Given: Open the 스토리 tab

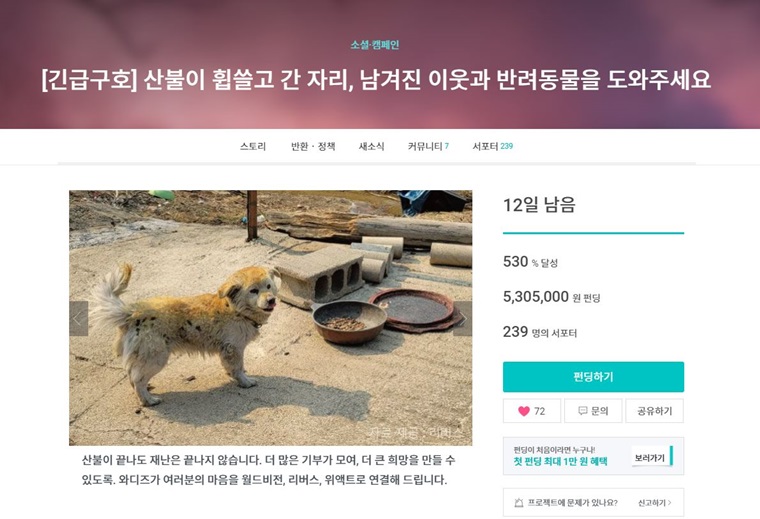Looking at the screenshot, I should click(x=253, y=146).
